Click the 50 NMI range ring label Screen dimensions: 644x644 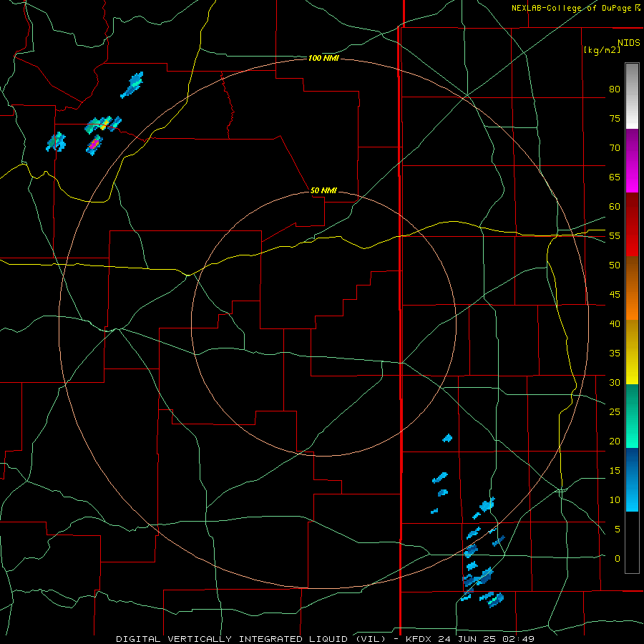pyautogui.click(x=323, y=190)
